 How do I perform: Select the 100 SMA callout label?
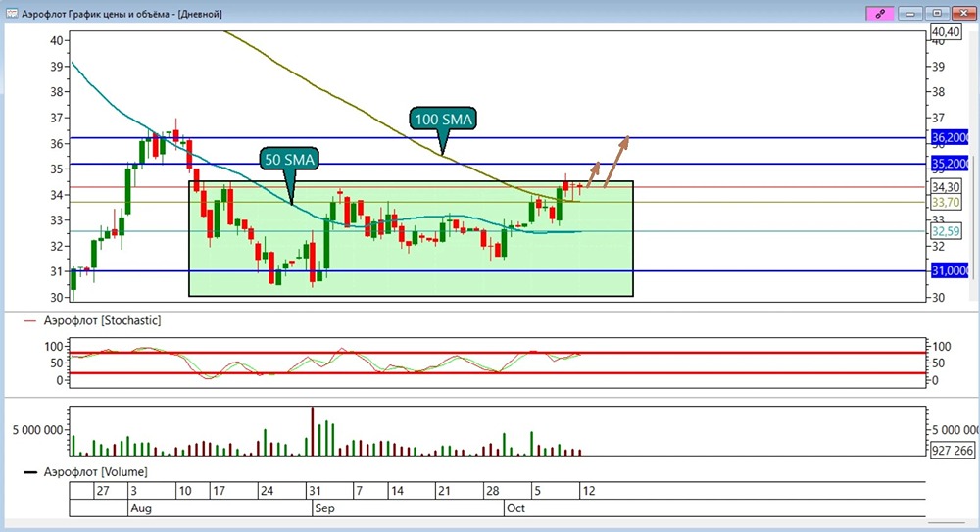(443, 119)
